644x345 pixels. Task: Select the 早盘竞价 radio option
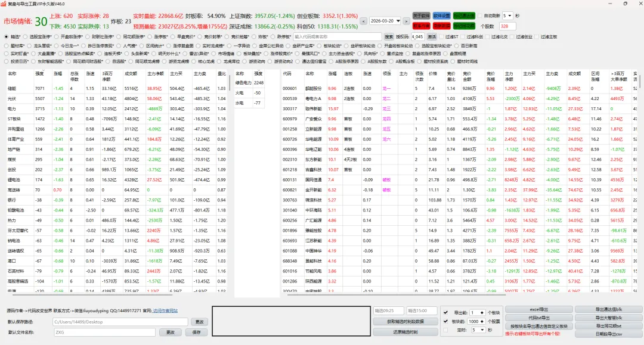pyautogui.click(x=173, y=37)
